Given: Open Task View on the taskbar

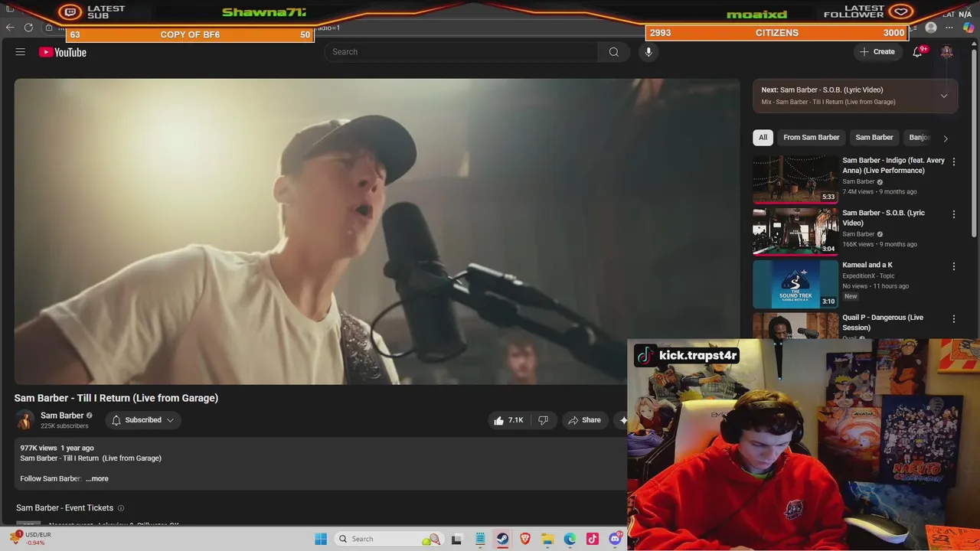Looking at the screenshot, I should pyautogui.click(x=456, y=539).
